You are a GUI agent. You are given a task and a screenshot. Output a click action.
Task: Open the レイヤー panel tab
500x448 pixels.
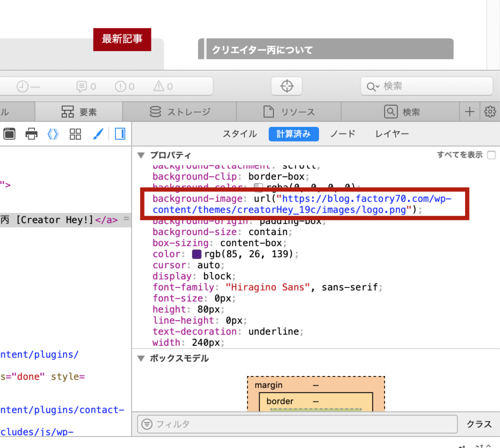pyautogui.click(x=391, y=134)
